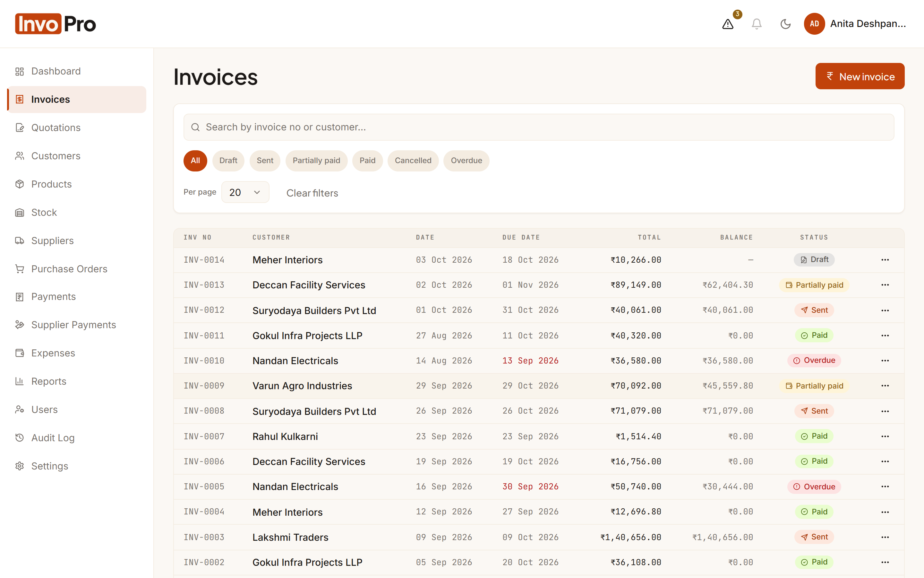
Task: Open actions menu for INV-0013
Action: click(885, 285)
